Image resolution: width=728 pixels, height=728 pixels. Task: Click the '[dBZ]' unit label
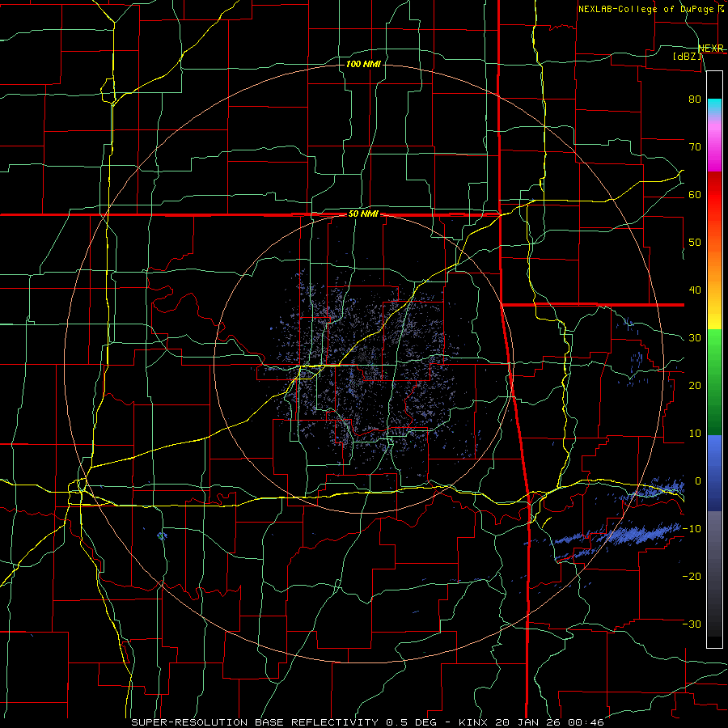click(687, 57)
